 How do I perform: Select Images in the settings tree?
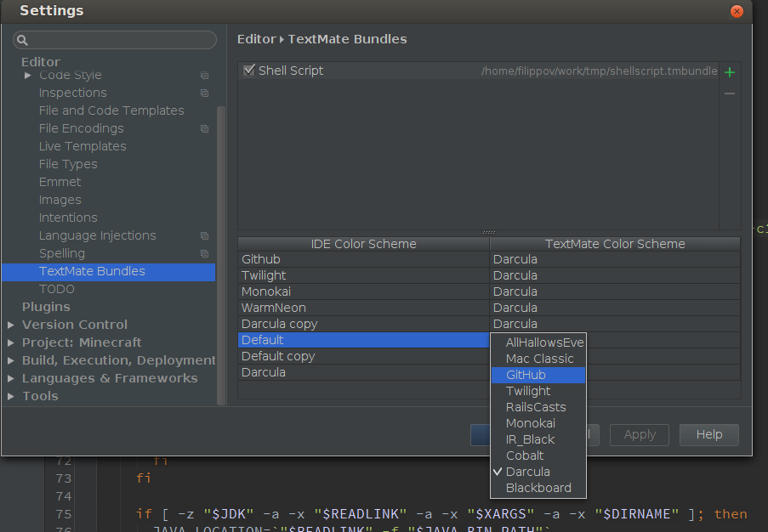(x=60, y=201)
